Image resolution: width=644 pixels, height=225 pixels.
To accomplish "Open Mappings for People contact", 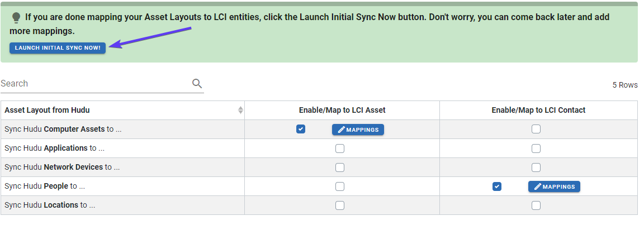I will coord(554,186).
